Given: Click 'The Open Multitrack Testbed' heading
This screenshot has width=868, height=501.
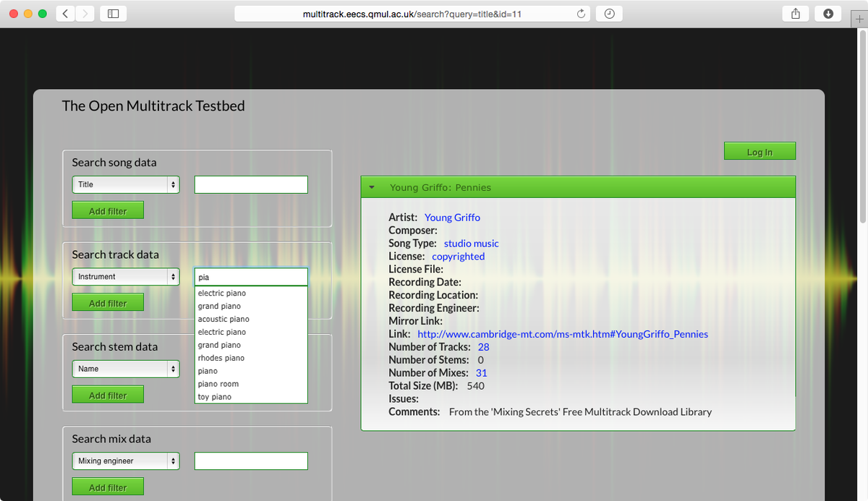Looking at the screenshot, I should (x=153, y=106).
